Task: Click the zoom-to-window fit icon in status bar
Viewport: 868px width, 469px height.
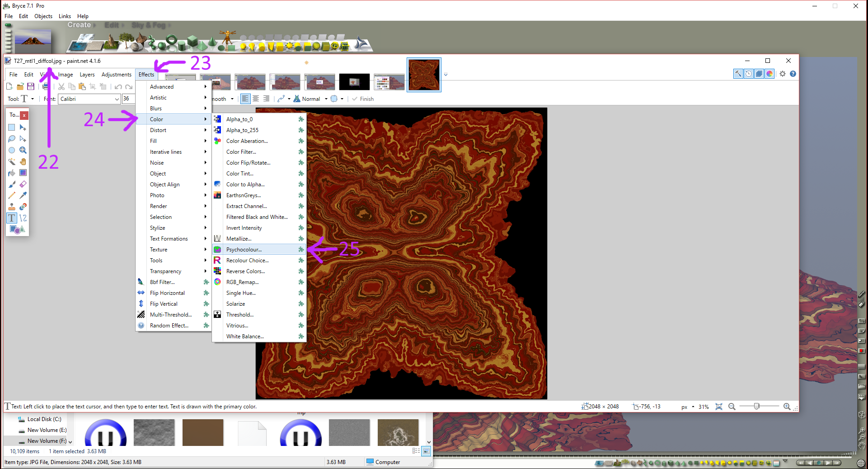Action: [x=719, y=407]
